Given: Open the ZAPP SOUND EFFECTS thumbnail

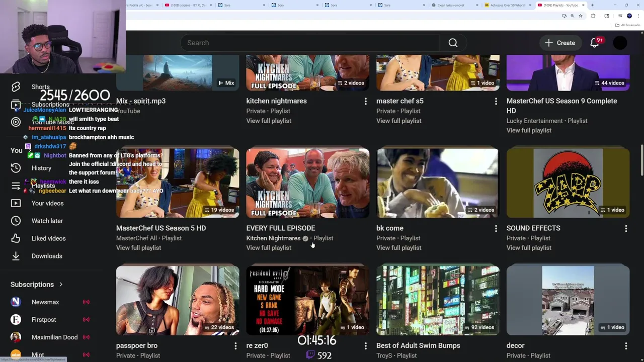Looking at the screenshot, I should (x=568, y=183).
